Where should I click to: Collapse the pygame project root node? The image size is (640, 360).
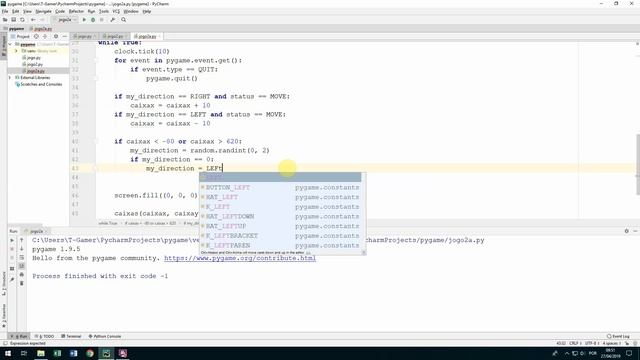click(10, 44)
